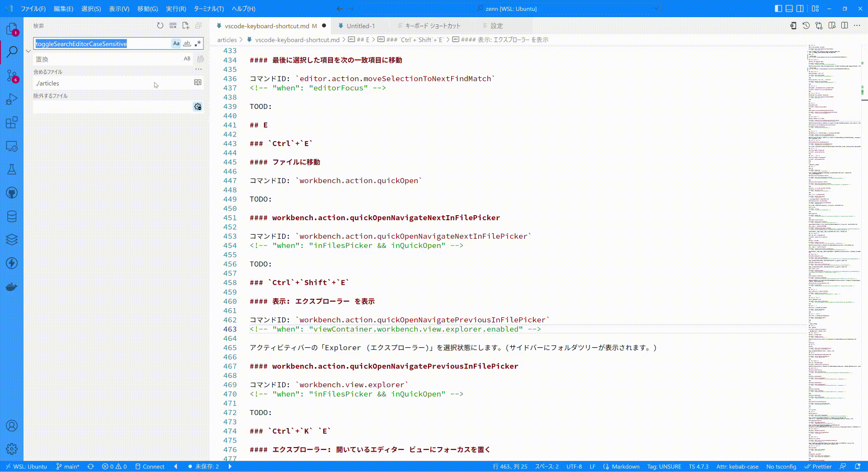
Task: Toggle use exclude settings and ignore files
Action: (x=198, y=107)
